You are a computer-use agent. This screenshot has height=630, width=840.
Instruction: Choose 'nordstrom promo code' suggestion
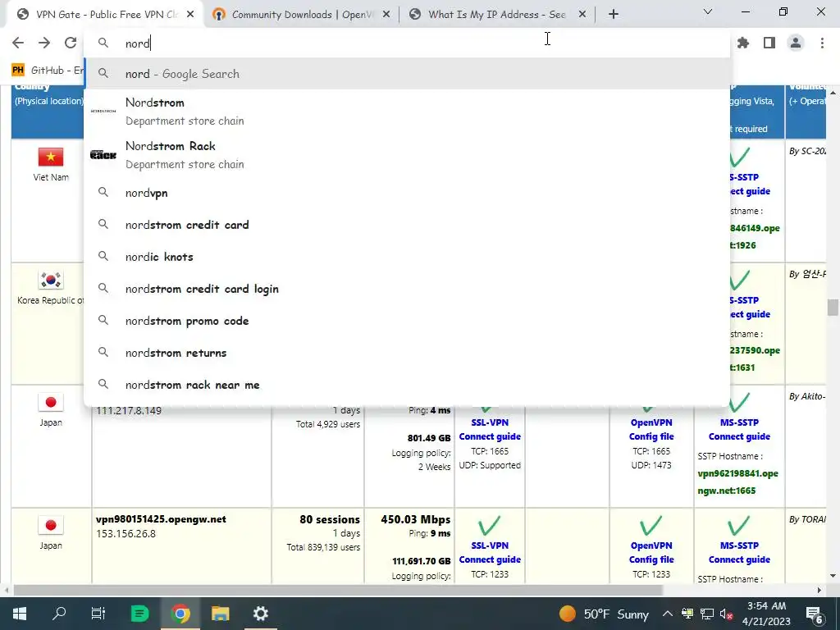(x=407, y=321)
